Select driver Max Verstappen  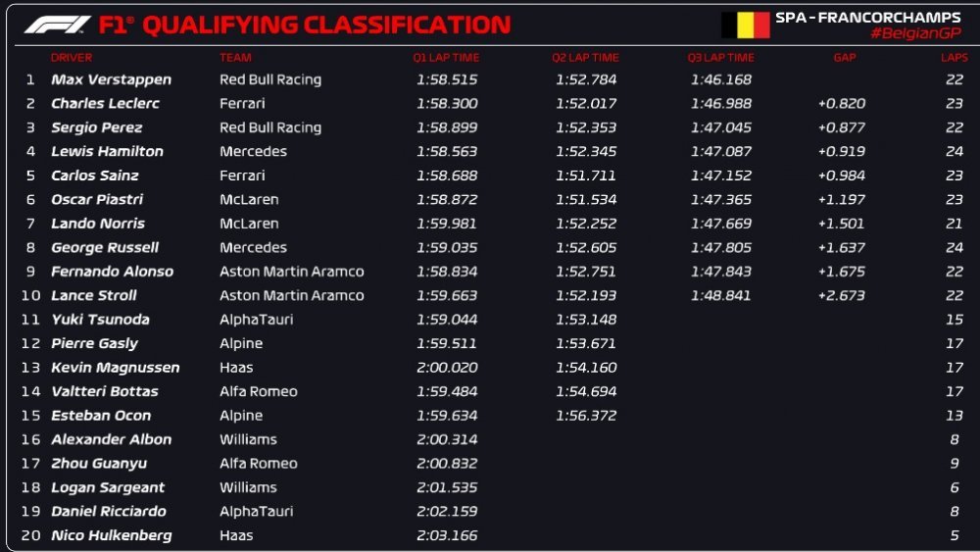pyautogui.click(x=112, y=79)
